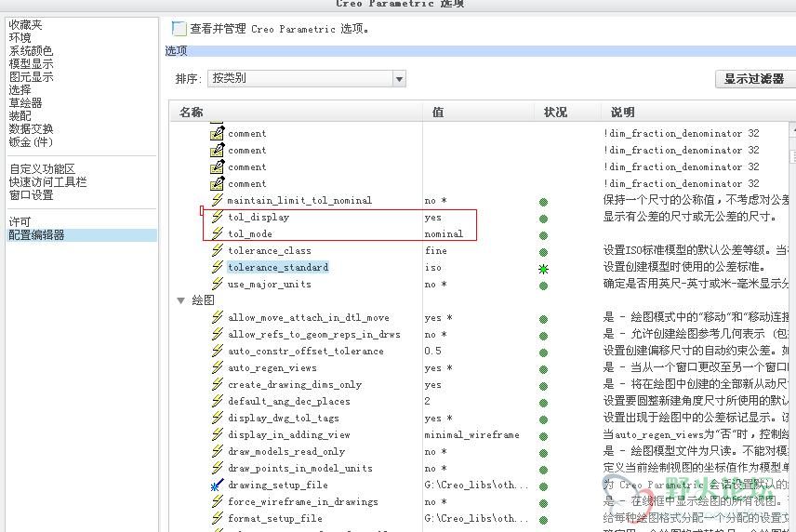Click the icon beside create_drawing_dims_only
This screenshot has width=796, height=532.
click(218, 384)
